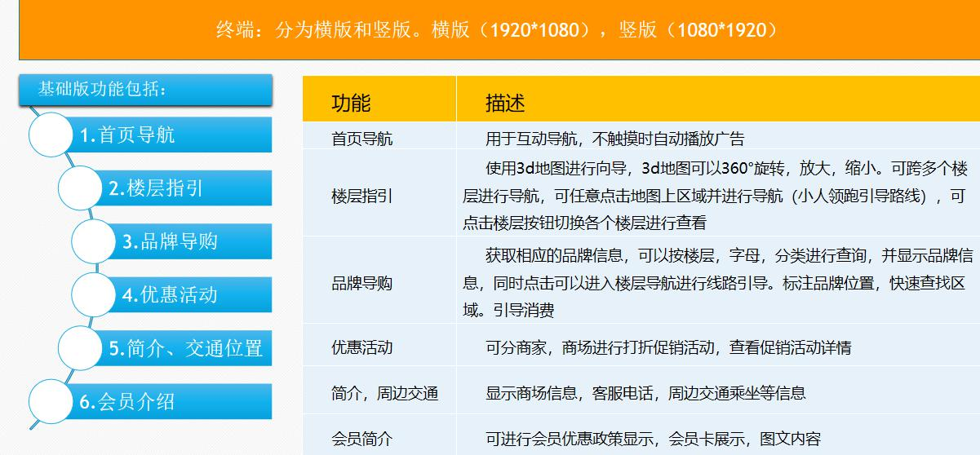Tap the circle icon beside 4.优惠活动

tap(94, 294)
